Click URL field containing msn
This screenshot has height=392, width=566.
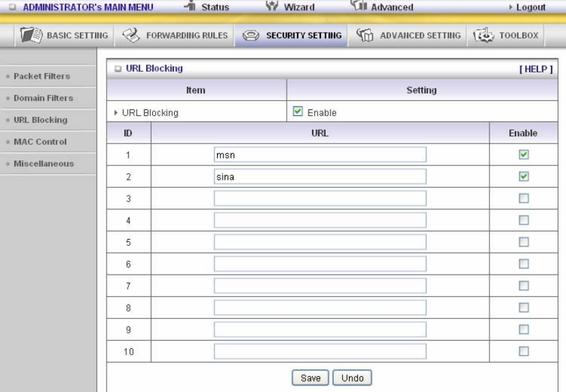(320, 154)
